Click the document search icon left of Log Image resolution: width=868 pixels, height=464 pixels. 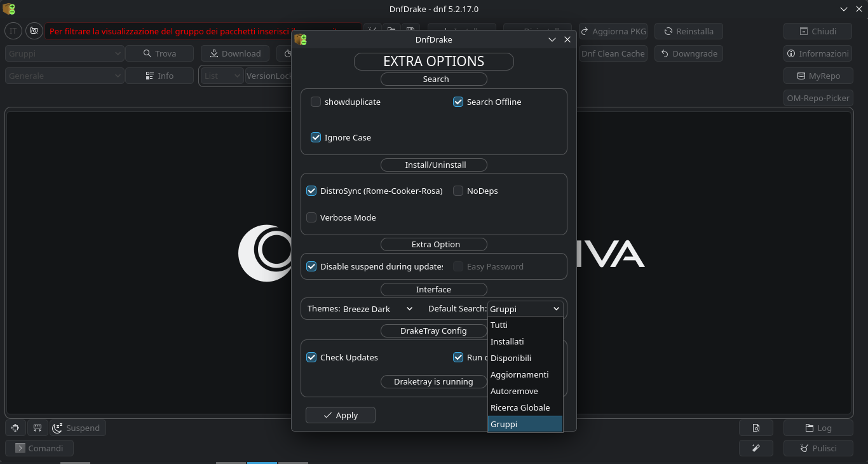click(x=756, y=428)
